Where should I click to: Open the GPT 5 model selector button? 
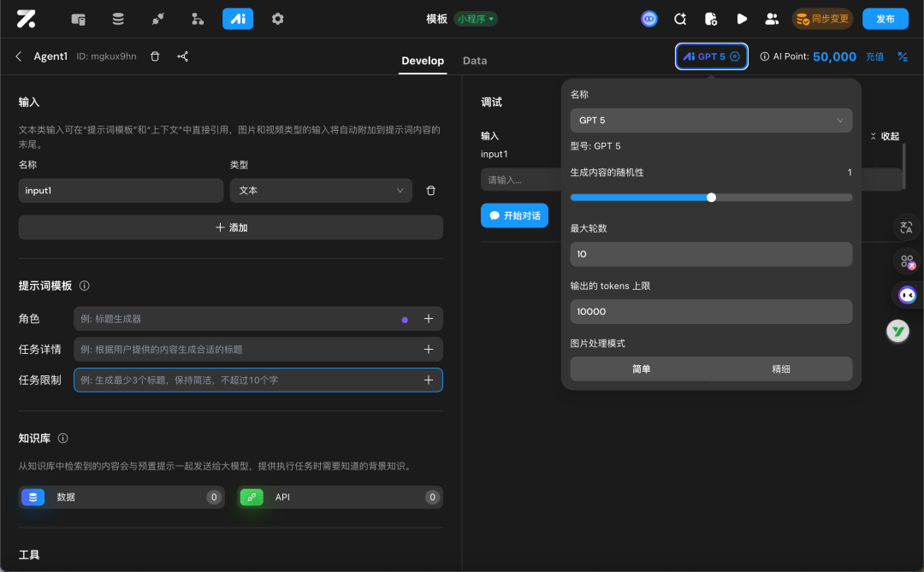[711, 56]
